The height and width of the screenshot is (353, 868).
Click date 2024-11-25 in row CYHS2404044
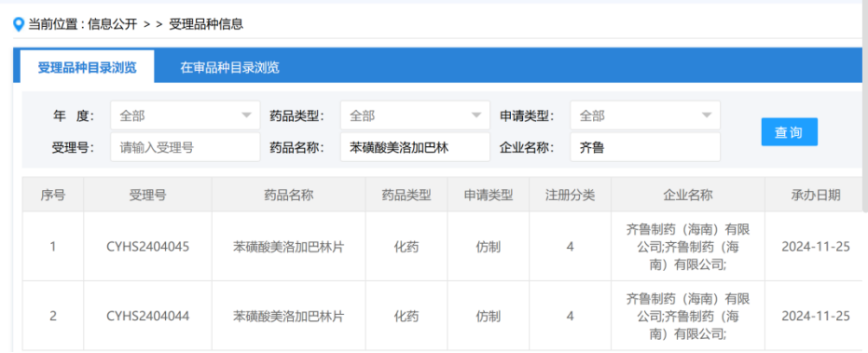[816, 316]
